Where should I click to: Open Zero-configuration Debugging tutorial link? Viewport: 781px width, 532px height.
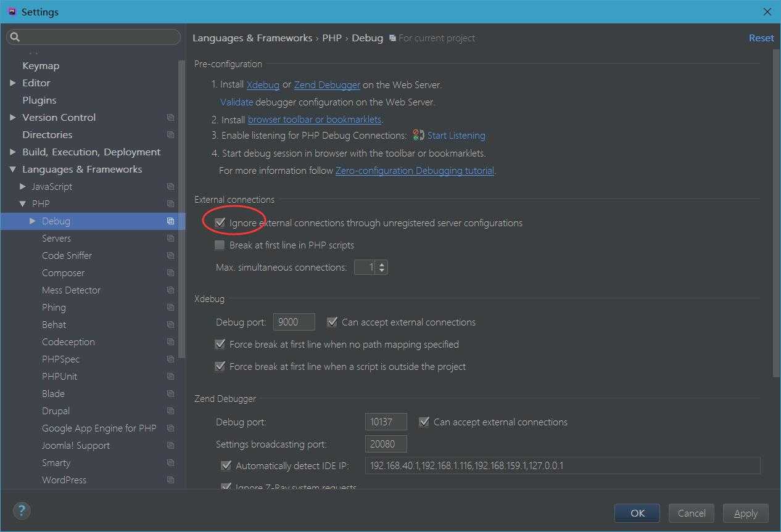pos(415,170)
